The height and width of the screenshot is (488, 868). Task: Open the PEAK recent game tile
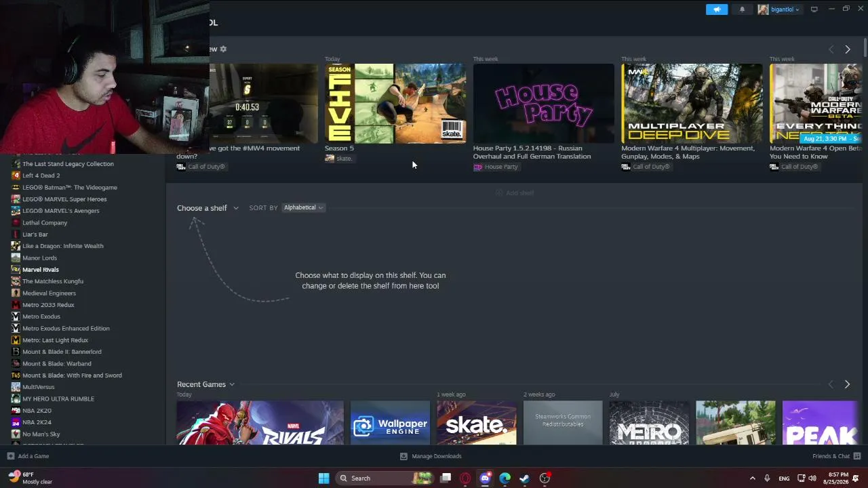coord(821,422)
